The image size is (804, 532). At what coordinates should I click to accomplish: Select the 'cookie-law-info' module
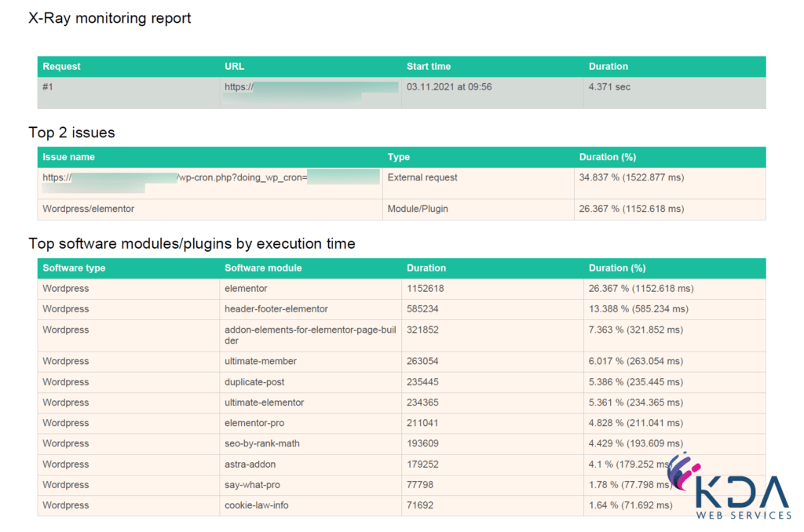(257, 505)
